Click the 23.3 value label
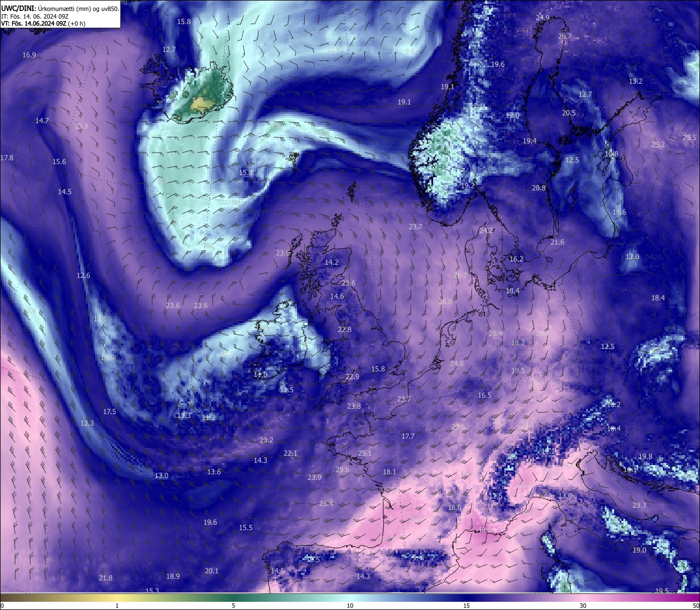700x610 pixels. [x=639, y=505]
